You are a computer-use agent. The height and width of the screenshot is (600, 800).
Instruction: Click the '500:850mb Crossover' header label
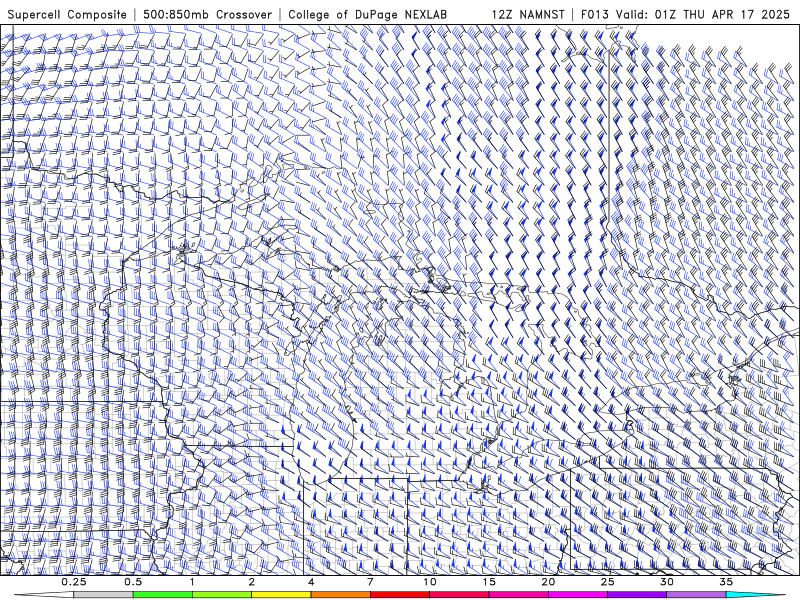pyautogui.click(x=208, y=14)
